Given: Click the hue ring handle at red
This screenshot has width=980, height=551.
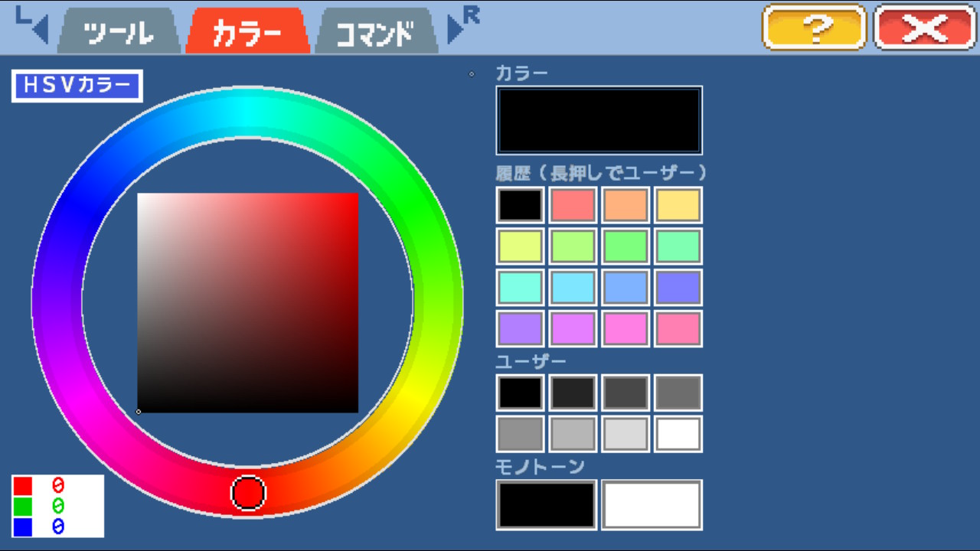Looking at the screenshot, I should point(248,493).
